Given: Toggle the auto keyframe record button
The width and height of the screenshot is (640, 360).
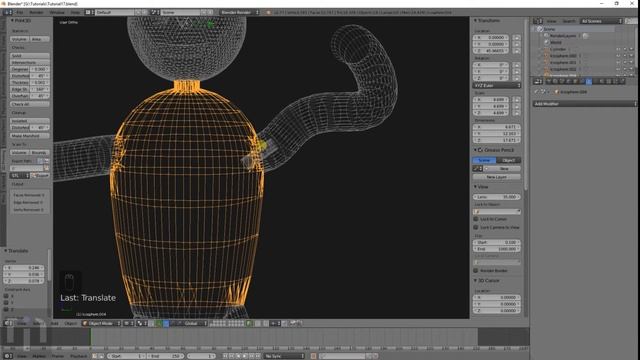Looking at the screenshot, I should pyautogui.click(x=313, y=356).
